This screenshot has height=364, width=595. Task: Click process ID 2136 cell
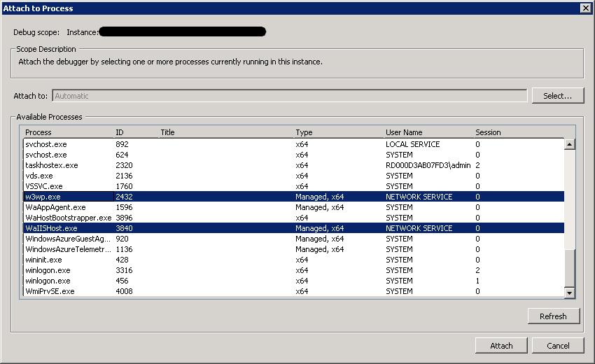[x=124, y=176]
